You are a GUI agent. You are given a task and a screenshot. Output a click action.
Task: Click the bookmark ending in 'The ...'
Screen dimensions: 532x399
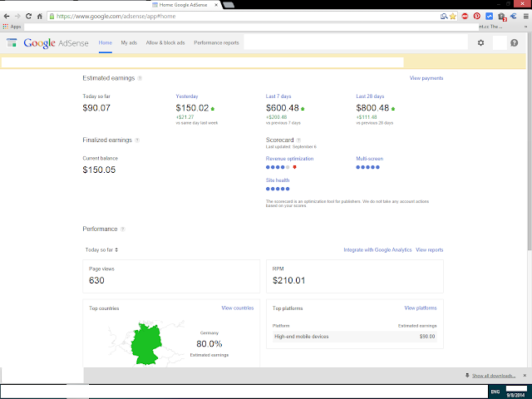pos(490,27)
